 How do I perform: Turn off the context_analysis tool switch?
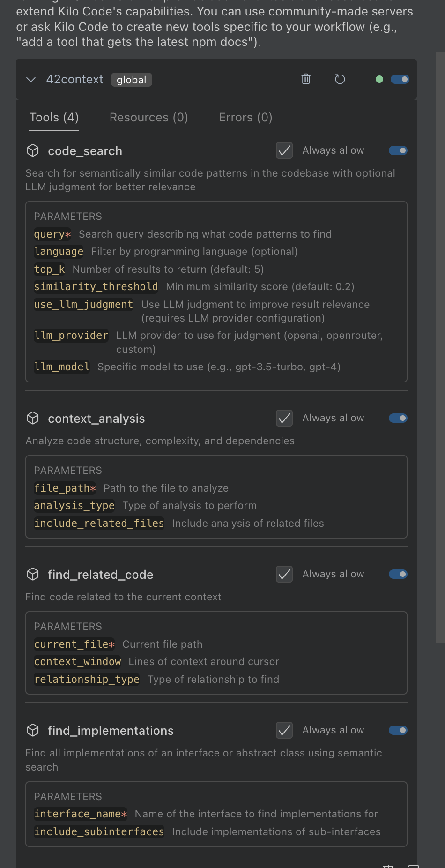coord(398,418)
